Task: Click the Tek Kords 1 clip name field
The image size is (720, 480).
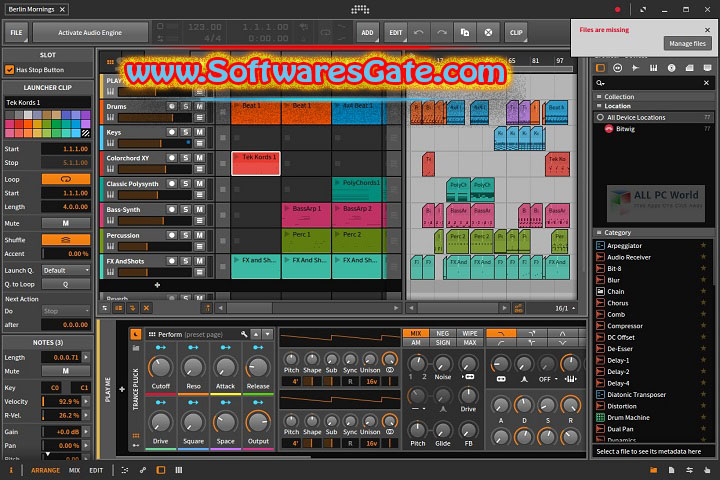Action: point(47,102)
